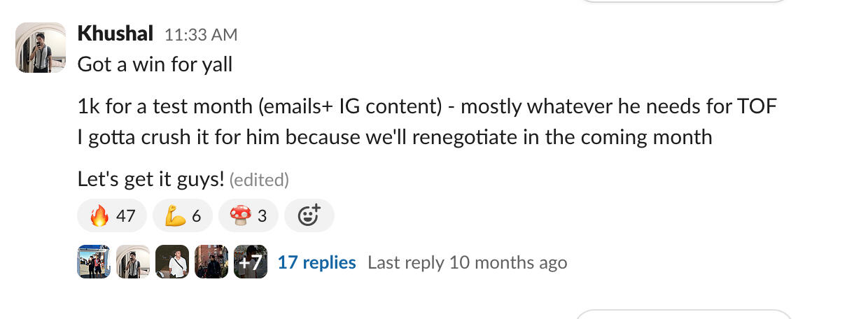Show the +7 additional thread participants

coord(251,262)
